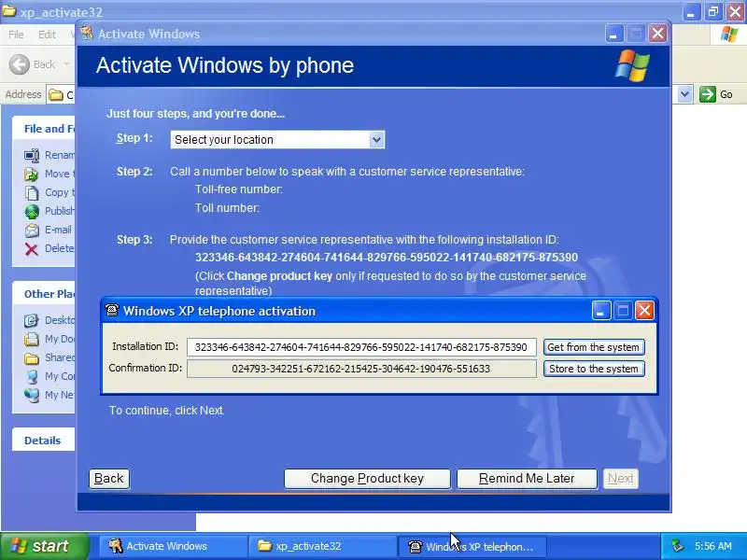Image resolution: width=747 pixels, height=560 pixels.
Task: Click the system tray network icon
Action: [677, 546]
